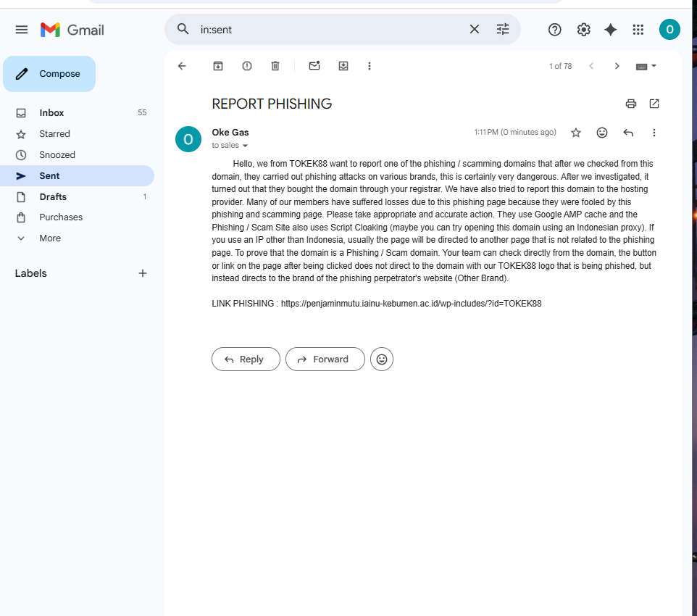
Task: Open the Google apps grid
Action: pos(638,30)
